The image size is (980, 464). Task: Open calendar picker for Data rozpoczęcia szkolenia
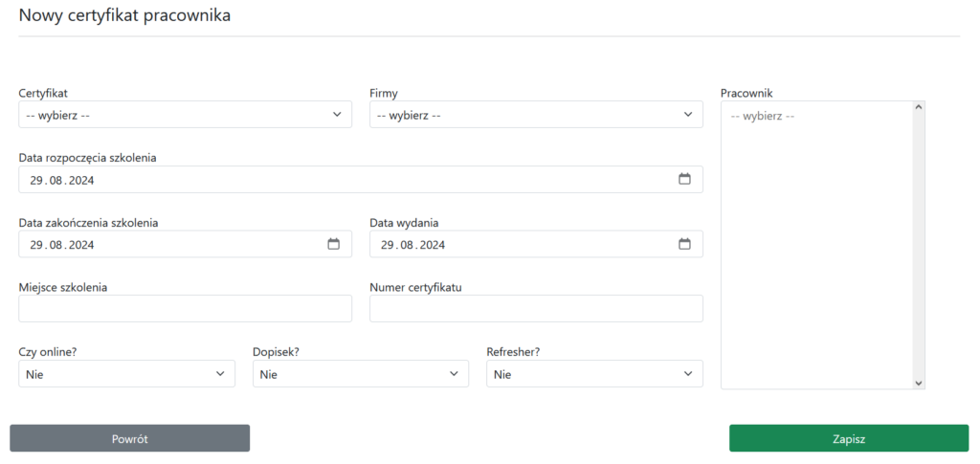[684, 179]
